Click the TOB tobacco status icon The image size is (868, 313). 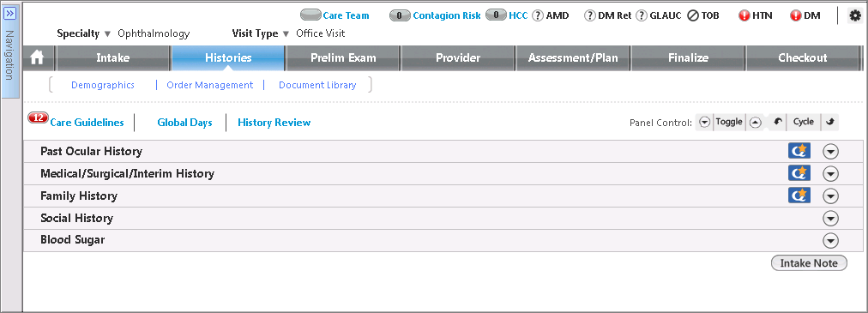(x=692, y=16)
